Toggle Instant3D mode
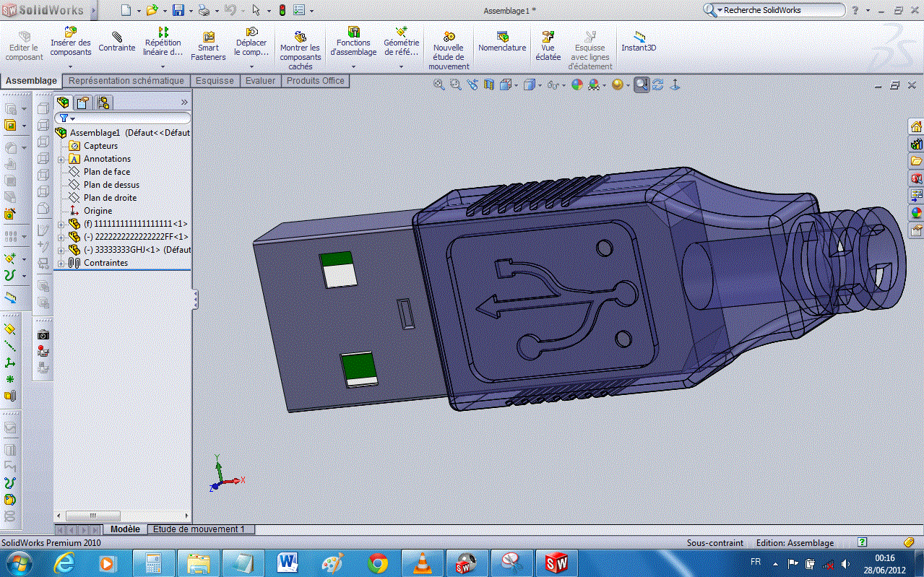Viewport: 924px width, 577px height. click(639, 42)
